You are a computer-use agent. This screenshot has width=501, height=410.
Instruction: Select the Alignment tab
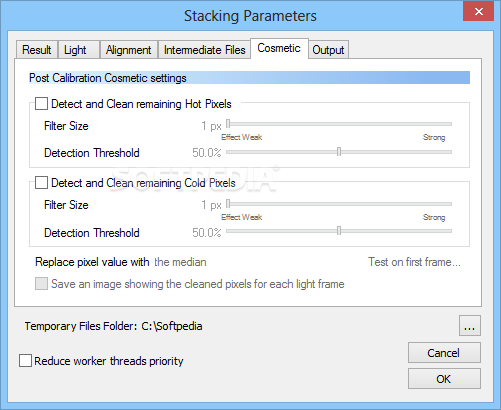click(129, 50)
